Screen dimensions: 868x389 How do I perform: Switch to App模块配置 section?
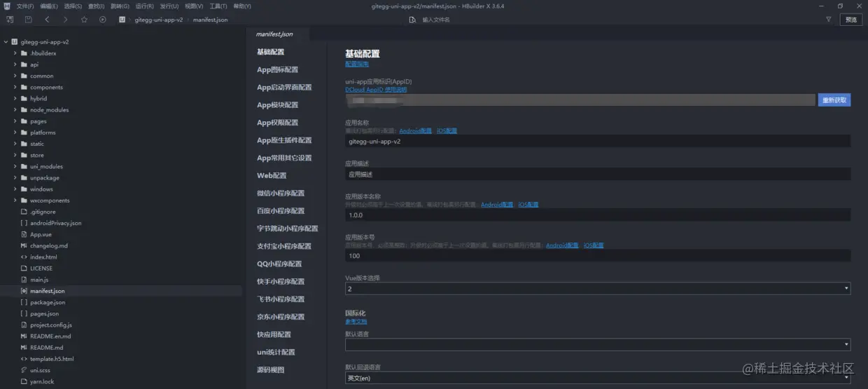point(277,105)
